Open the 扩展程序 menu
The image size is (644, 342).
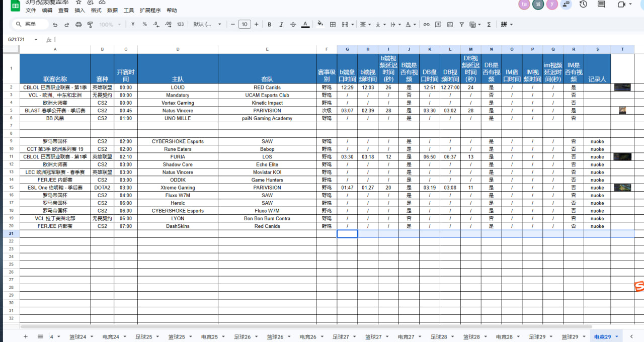click(150, 10)
